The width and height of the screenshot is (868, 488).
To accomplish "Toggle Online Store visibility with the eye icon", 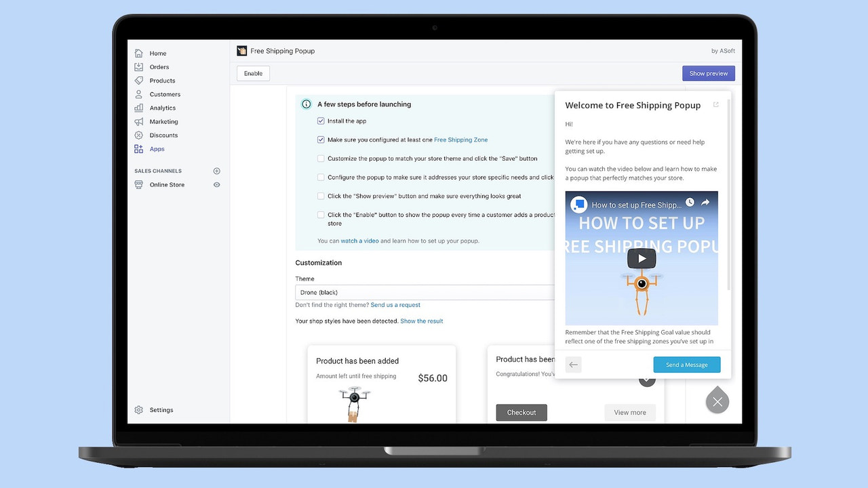I will pos(216,184).
